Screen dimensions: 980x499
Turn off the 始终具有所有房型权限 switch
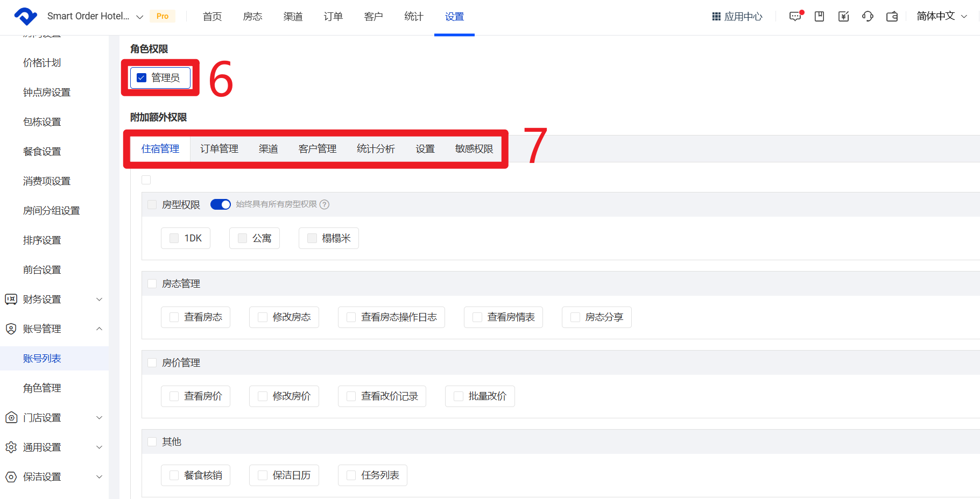pos(220,204)
